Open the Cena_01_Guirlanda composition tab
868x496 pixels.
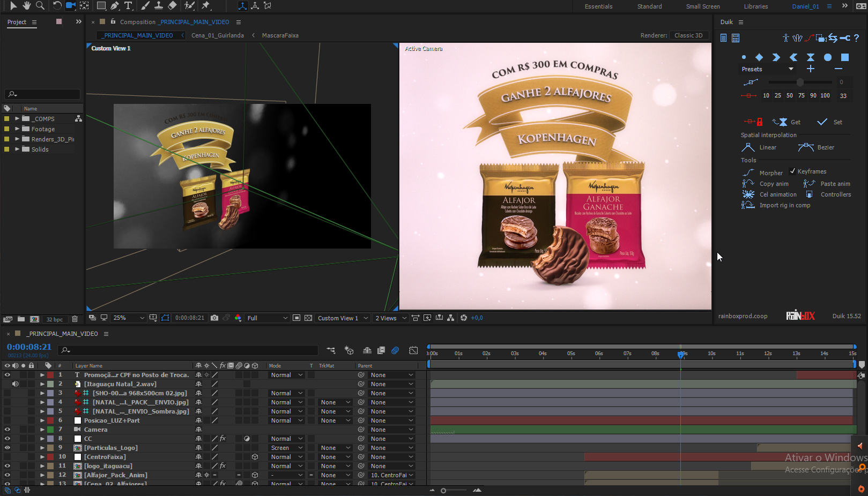click(218, 35)
